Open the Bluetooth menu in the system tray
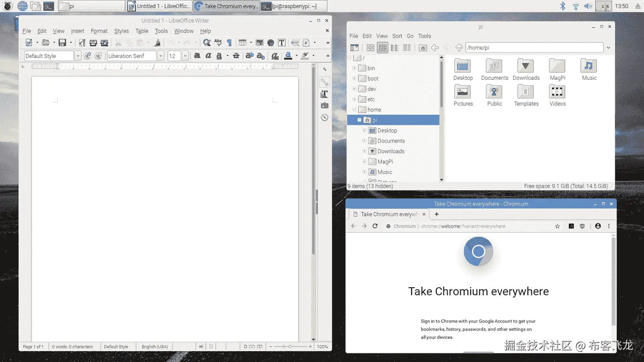This screenshot has width=644, height=362. [x=562, y=6]
